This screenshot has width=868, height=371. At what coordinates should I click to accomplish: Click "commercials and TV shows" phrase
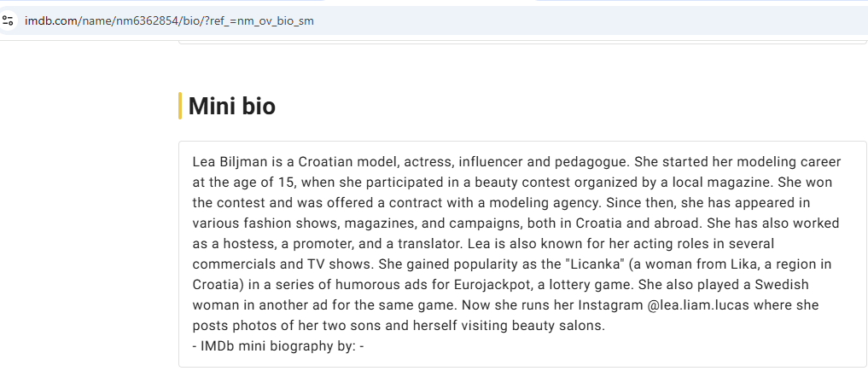pos(283,264)
